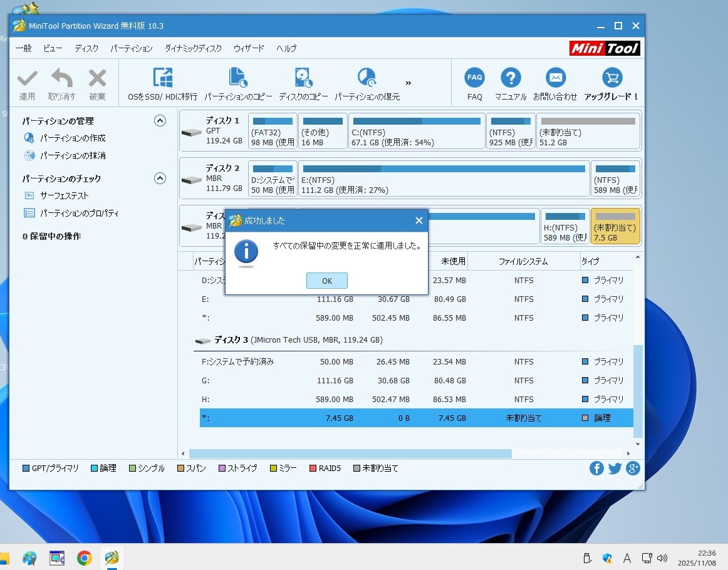Open MiniTool's Twitter page icon
This screenshot has height=570, width=728.
click(x=615, y=469)
